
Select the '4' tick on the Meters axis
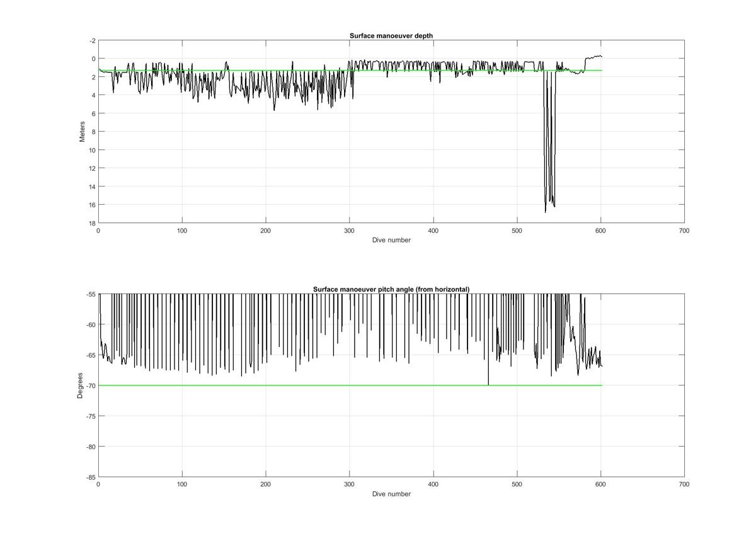(94, 95)
